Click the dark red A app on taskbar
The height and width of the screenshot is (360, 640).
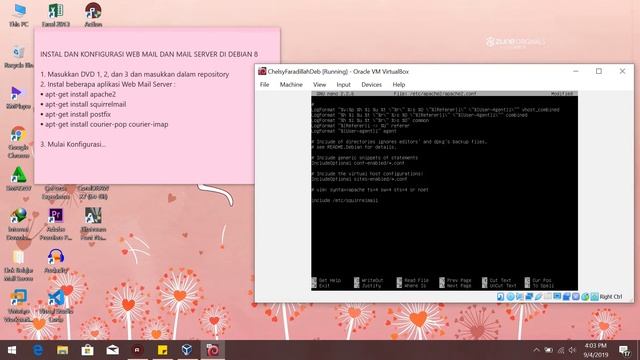(x=137, y=350)
